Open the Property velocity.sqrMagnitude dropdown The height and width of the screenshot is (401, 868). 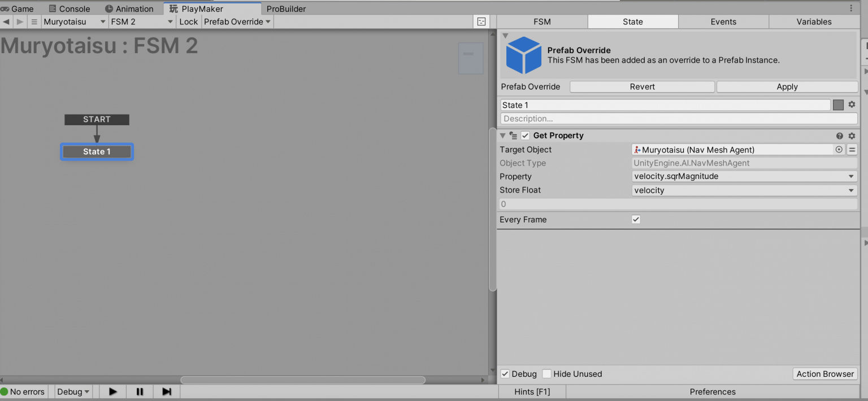coord(744,176)
